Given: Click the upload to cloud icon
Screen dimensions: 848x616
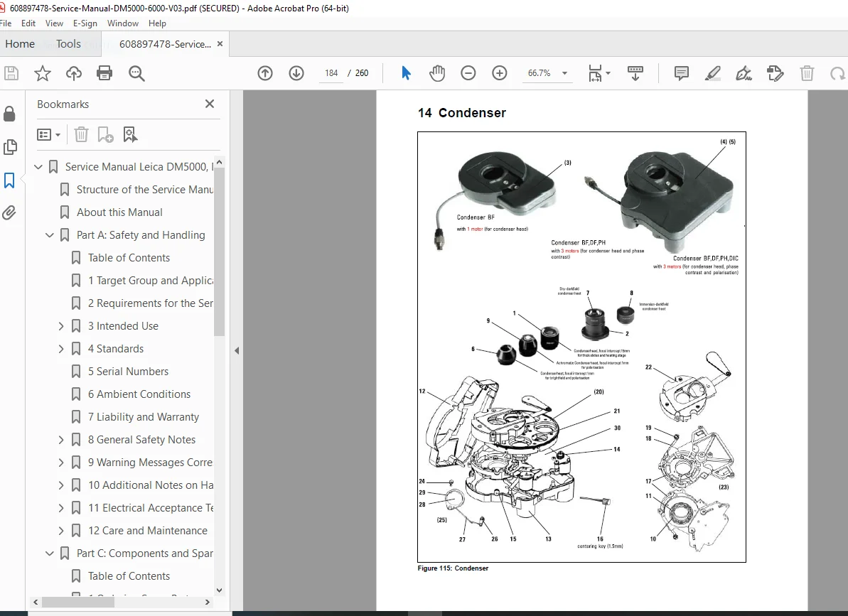Looking at the screenshot, I should 73,73.
